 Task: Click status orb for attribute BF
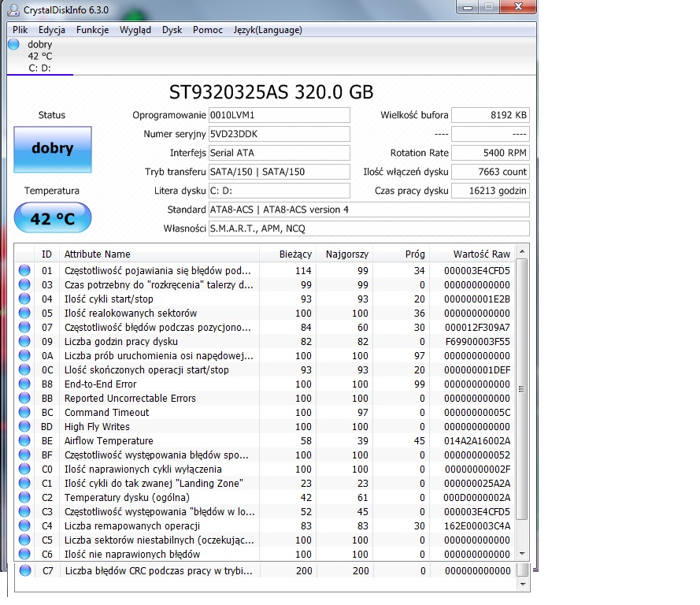click(x=24, y=455)
